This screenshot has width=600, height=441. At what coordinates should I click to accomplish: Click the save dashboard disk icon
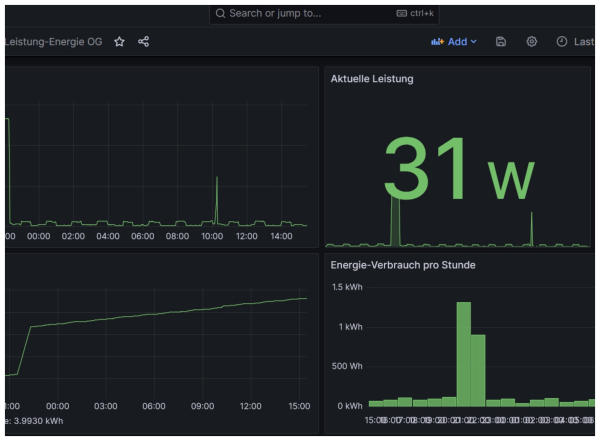(501, 42)
